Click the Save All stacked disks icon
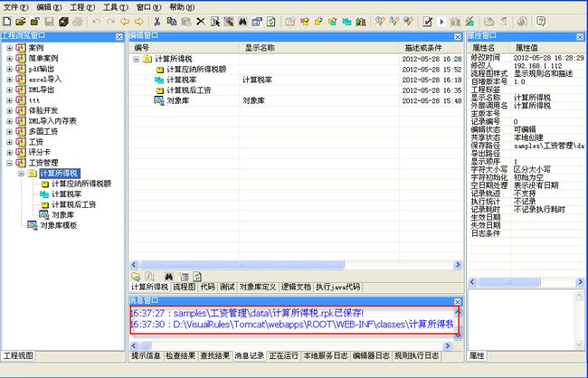Screen dimensions: 588x378 point(63,22)
